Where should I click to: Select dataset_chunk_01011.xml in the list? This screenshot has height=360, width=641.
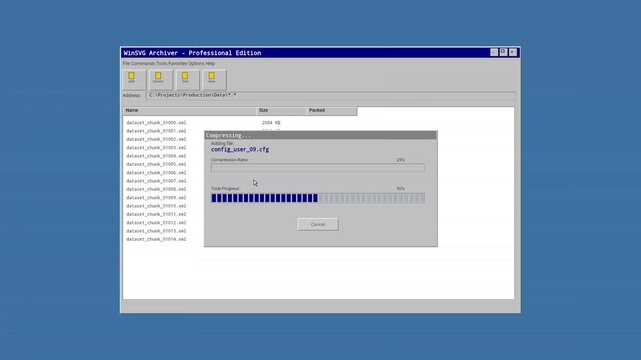(156, 214)
